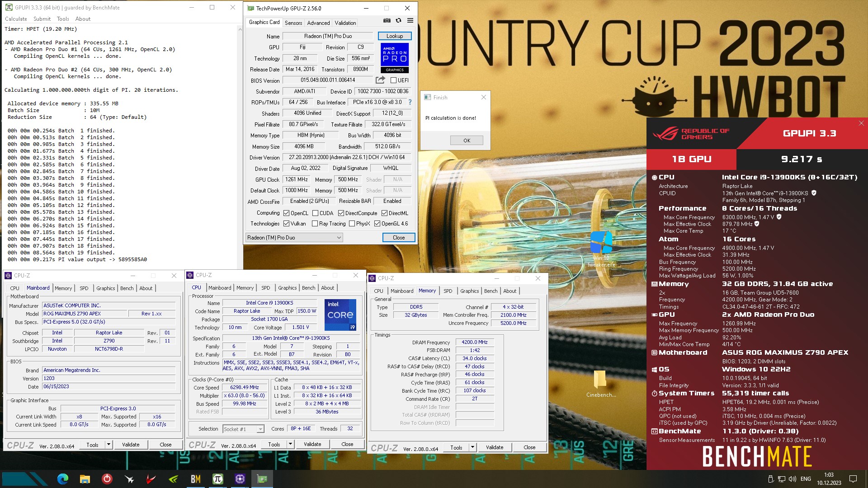Switch to GPUPI pi icon on taskbar

[x=217, y=479]
